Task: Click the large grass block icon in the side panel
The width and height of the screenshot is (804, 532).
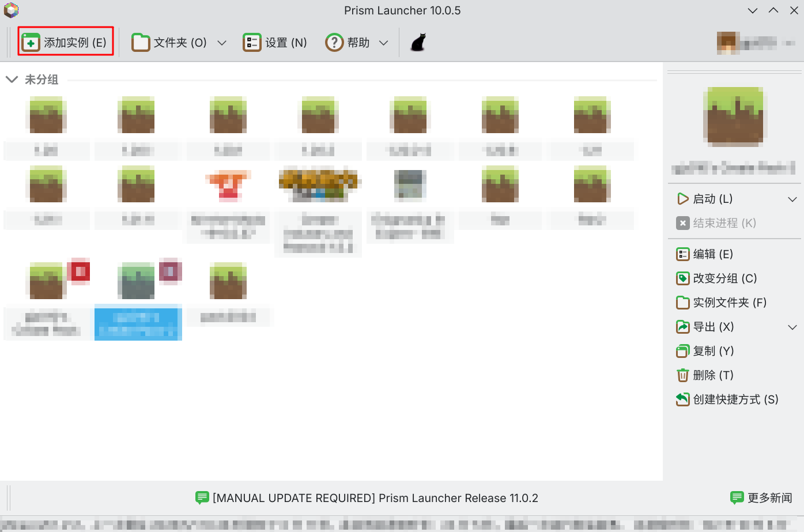Action: point(734,116)
